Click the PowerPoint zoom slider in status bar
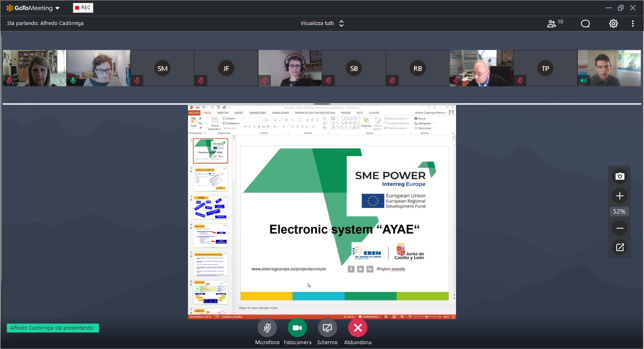This screenshot has width=644, height=349. click(x=427, y=317)
